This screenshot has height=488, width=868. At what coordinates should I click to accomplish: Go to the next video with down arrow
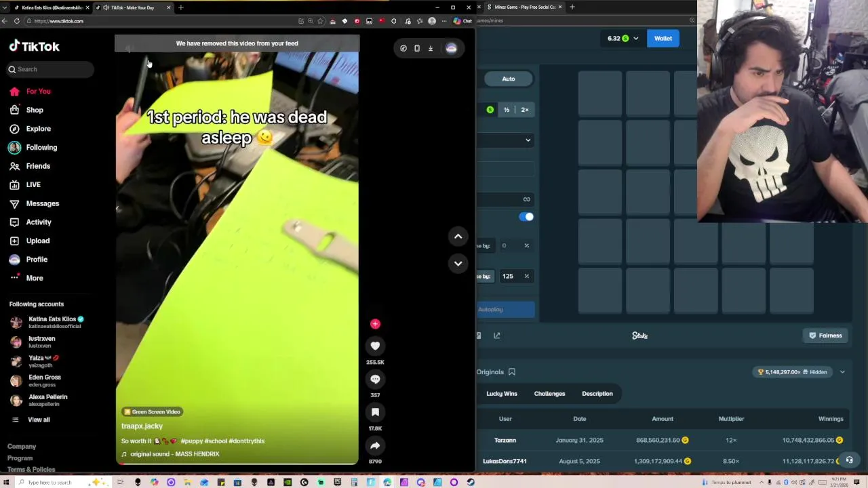click(458, 263)
